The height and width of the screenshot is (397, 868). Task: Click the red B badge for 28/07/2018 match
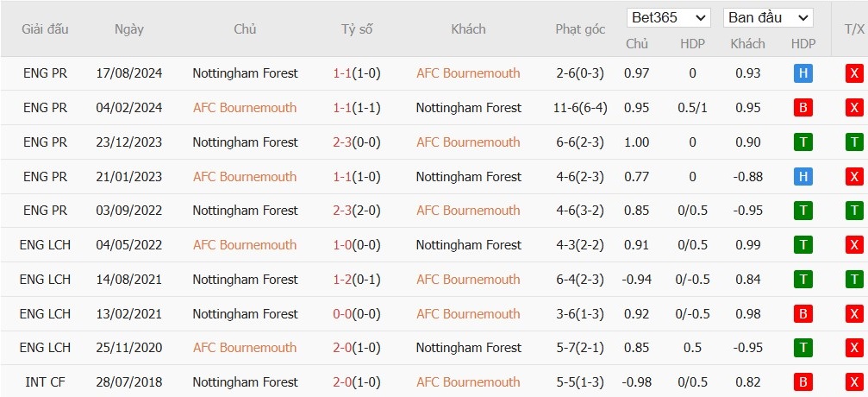[x=803, y=382]
